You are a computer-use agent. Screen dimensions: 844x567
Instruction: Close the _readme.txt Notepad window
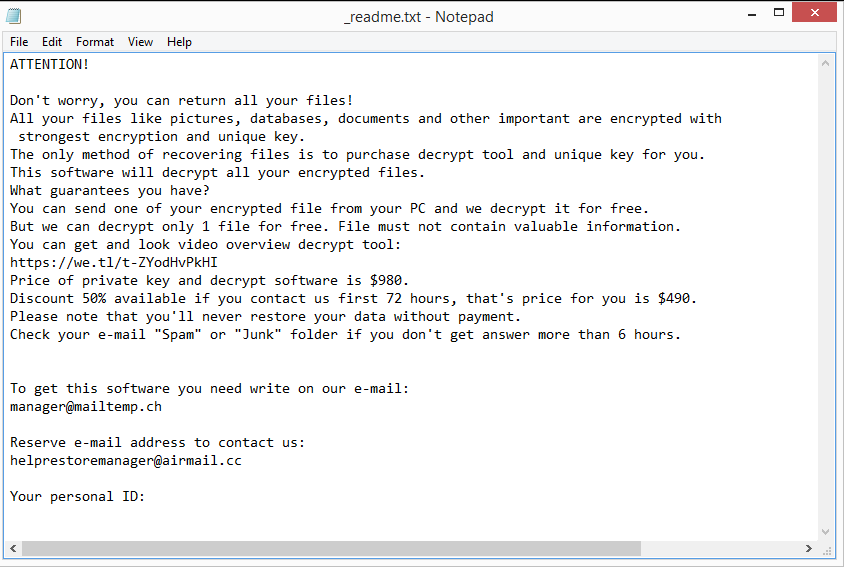coord(814,13)
